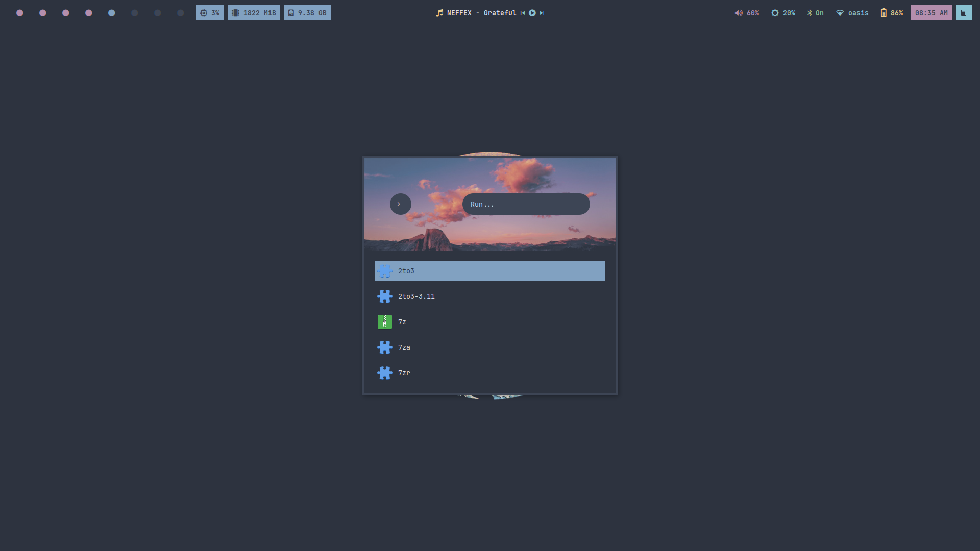Select the 2to3 entry
The image size is (980, 551).
pyautogui.click(x=489, y=271)
